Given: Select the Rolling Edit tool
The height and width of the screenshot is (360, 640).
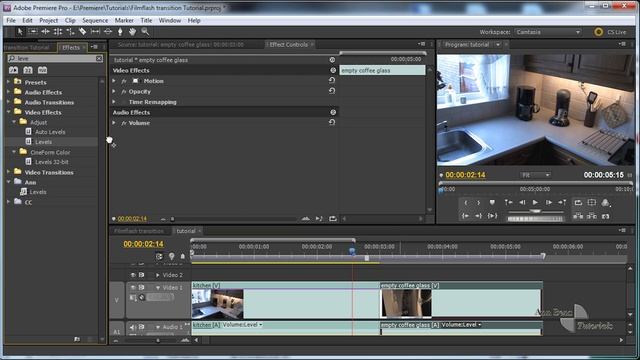Looking at the screenshot, I should point(58,32).
